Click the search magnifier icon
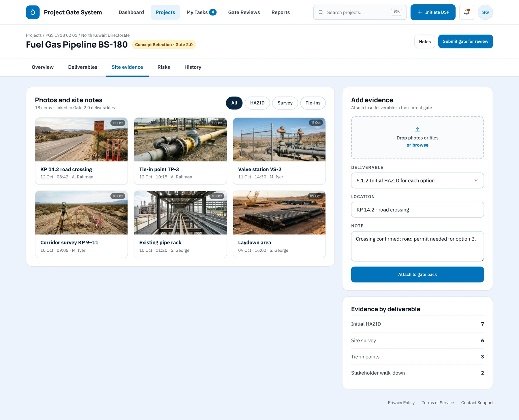This screenshot has width=519, height=420. point(321,12)
